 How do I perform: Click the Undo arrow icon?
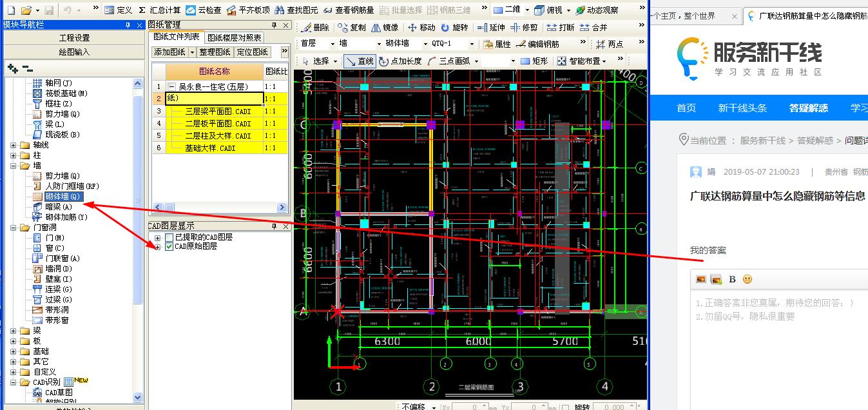(68, 10)
